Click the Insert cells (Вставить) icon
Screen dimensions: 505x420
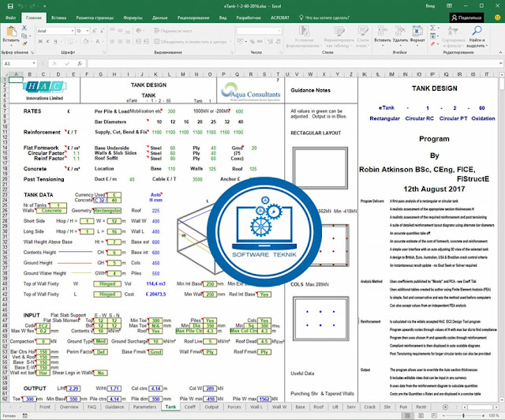[382, 32]
